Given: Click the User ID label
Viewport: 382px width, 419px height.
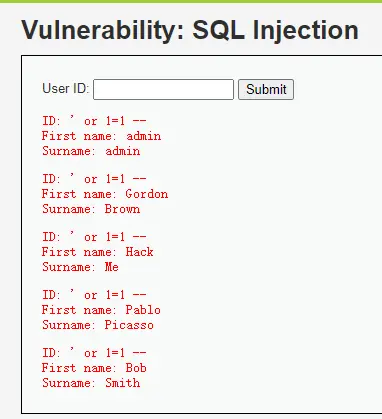Looking at the screenshot, I should (x=66, y=89).
